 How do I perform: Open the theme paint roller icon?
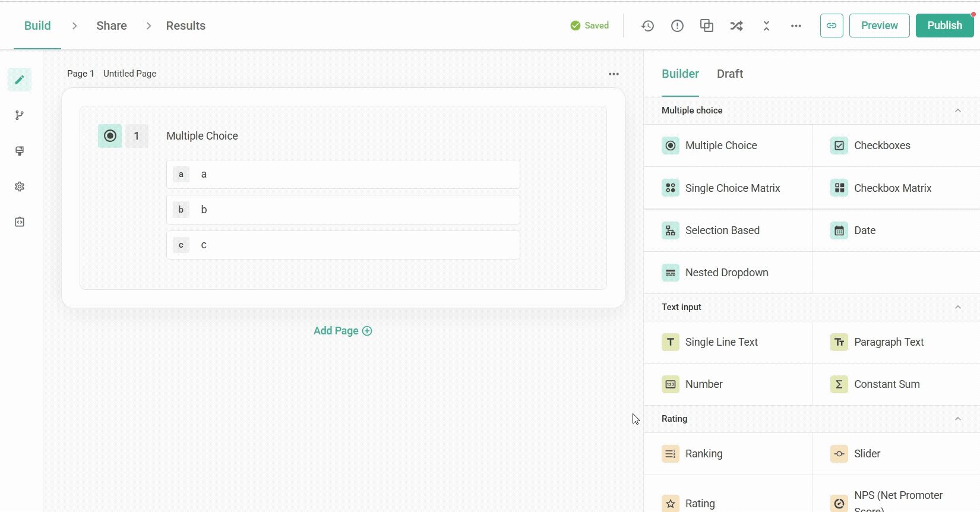tap(20, 151)
